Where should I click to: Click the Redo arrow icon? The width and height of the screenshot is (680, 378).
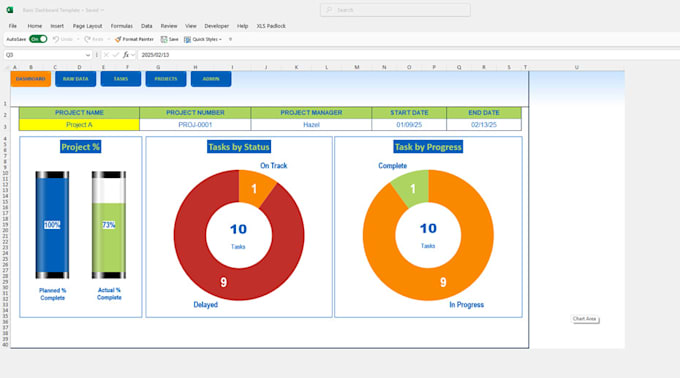87,39
